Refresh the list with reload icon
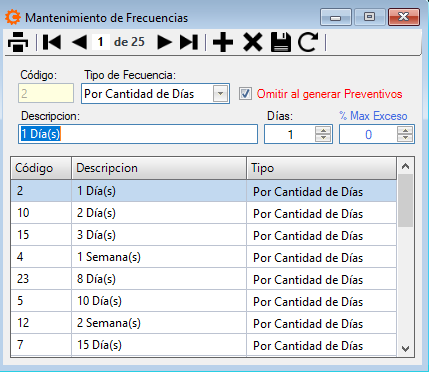429x372 pixels. tap(308, 42)
